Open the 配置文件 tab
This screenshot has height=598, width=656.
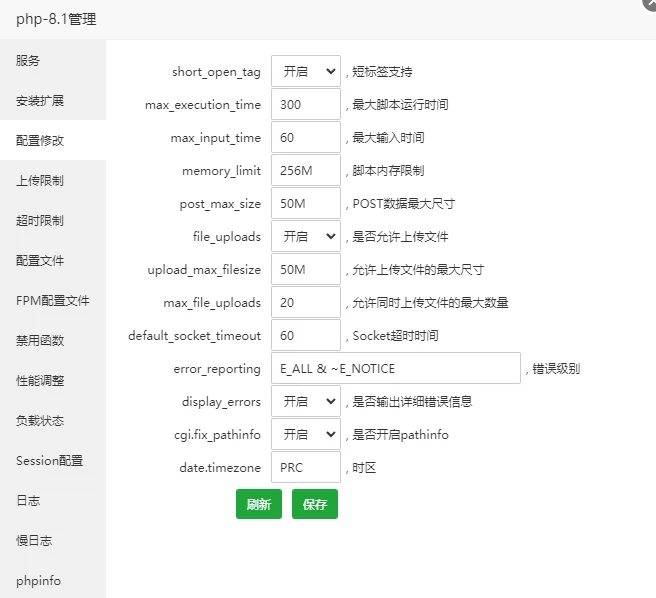pos(53,260)
